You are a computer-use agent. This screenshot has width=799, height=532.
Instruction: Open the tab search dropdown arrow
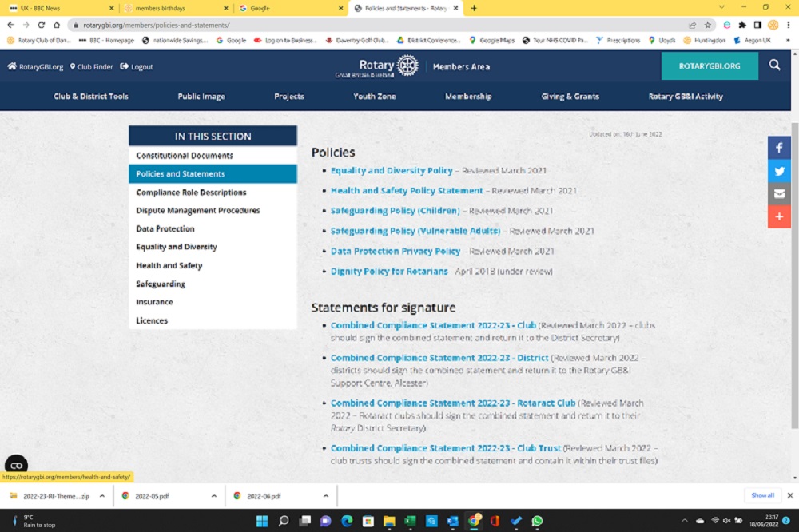[x=721, y=7]
